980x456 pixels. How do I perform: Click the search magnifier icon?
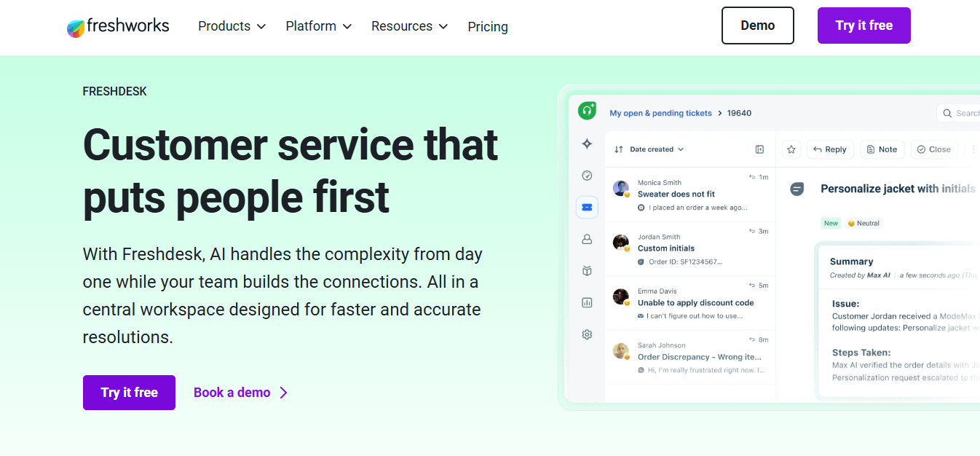tap(947, 113)
